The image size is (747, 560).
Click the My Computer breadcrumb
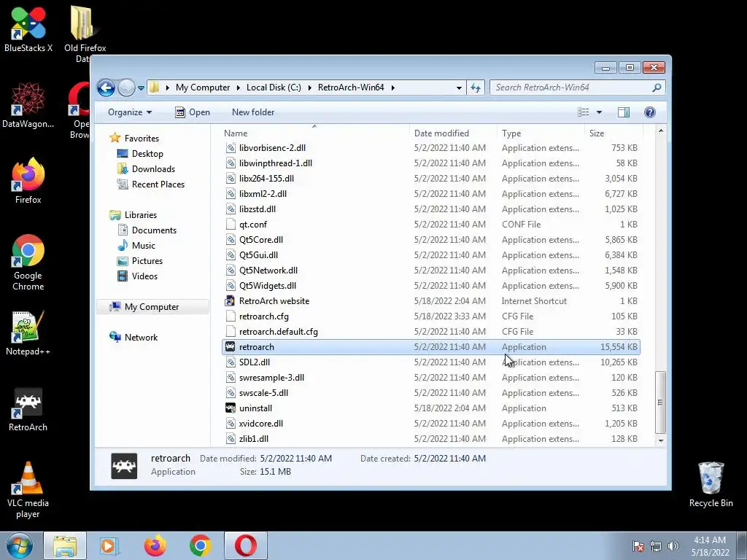point(203,87)
